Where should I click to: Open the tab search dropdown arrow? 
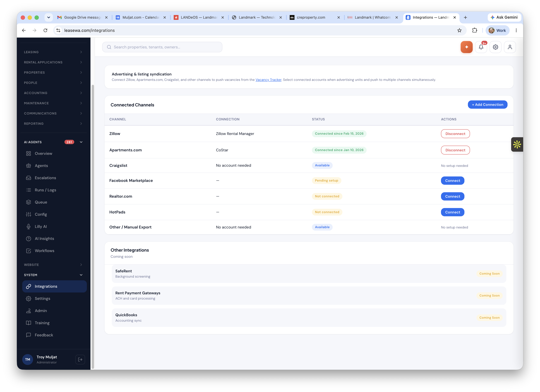(x=49, y=17)
